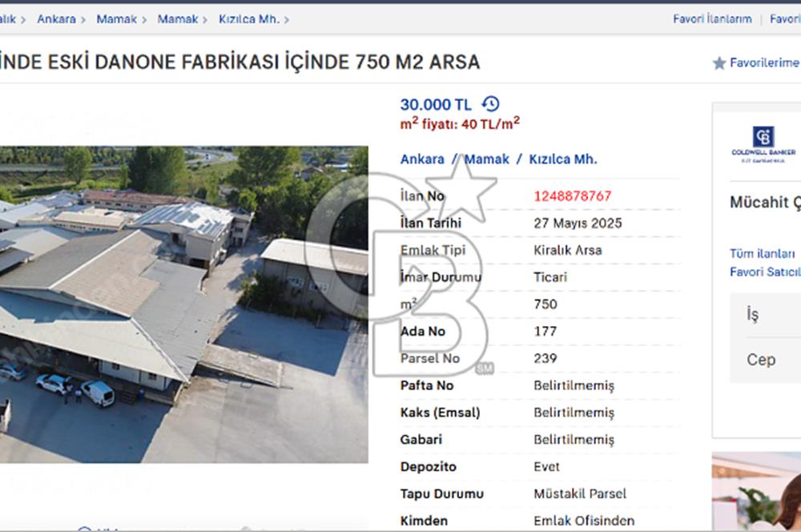Click the 30.000 TL price
801x532 pixels.
tap(435, 105)
